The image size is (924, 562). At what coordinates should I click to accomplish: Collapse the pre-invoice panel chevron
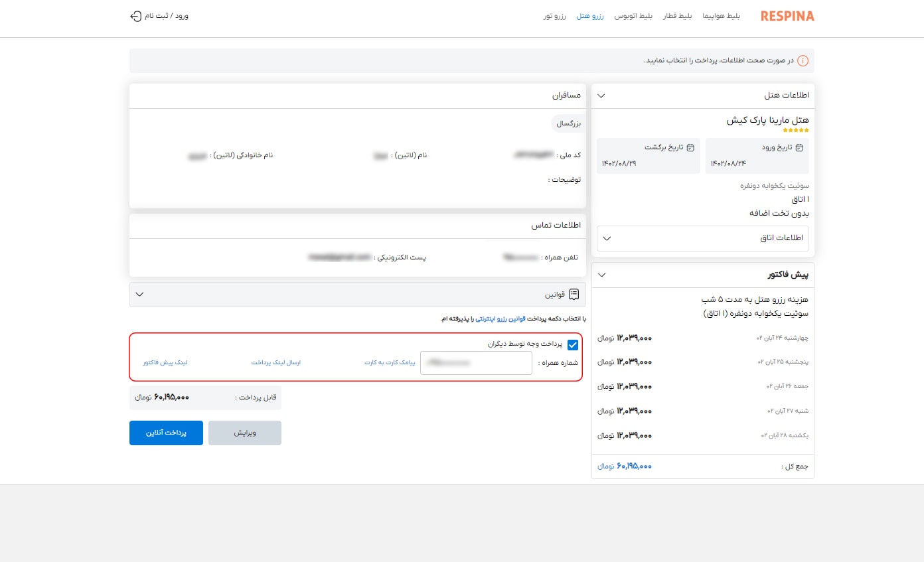pyautogui.click(x=601, y=275)
